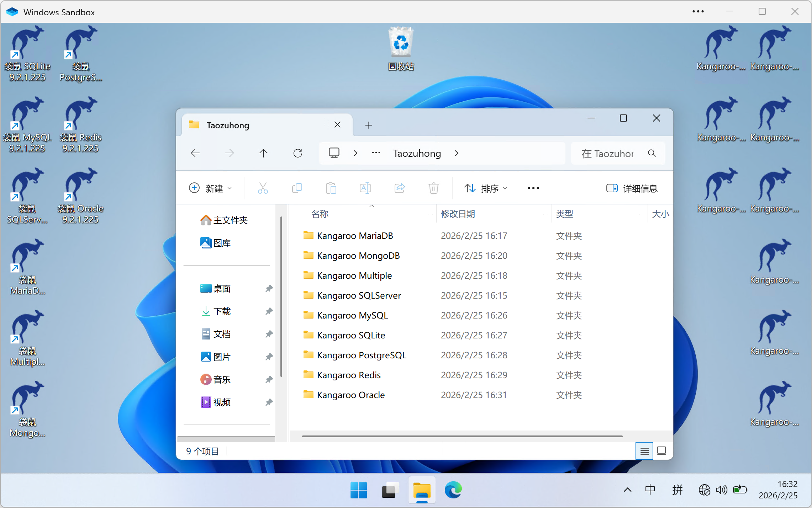
Task: Click the horizontal scrollbar in the file list
Action: click(x=462, y=436)
